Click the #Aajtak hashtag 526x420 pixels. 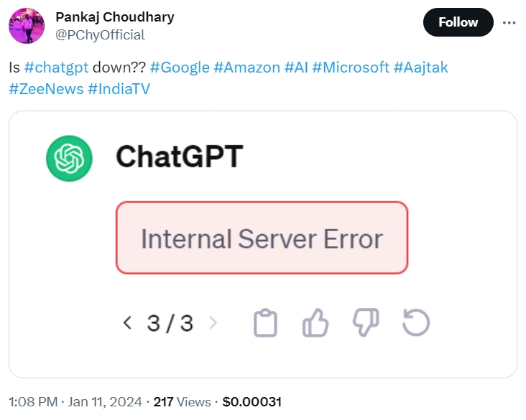coord(421,67)
